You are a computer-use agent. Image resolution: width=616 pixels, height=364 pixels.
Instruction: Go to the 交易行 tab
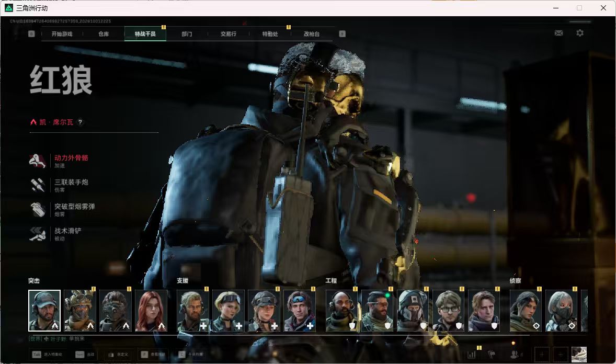click(x=228, y=34)
